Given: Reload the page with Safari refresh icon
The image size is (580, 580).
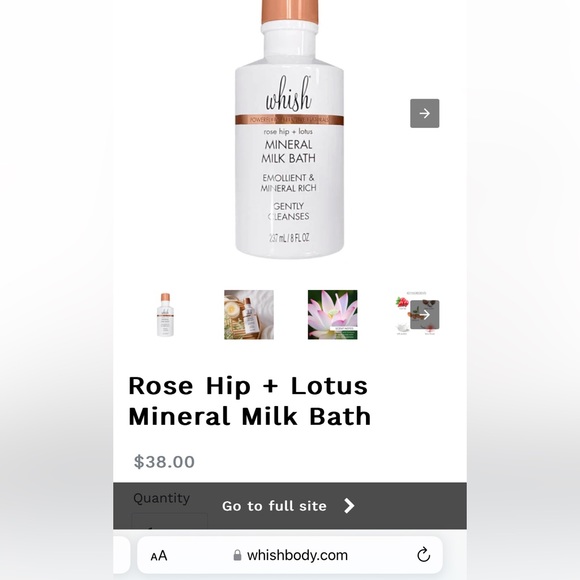Looking at the screenshot, I should 423,554.
